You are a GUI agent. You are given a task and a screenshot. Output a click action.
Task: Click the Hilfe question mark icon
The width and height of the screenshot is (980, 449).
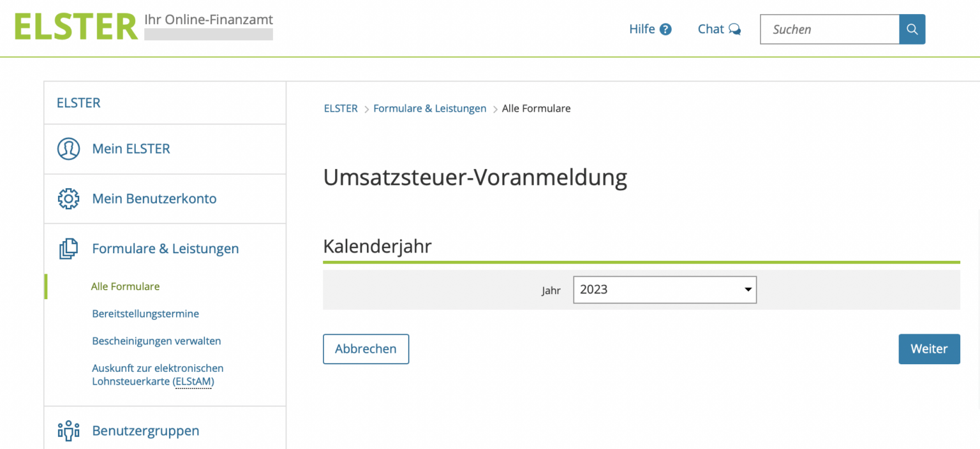[665, 29]
